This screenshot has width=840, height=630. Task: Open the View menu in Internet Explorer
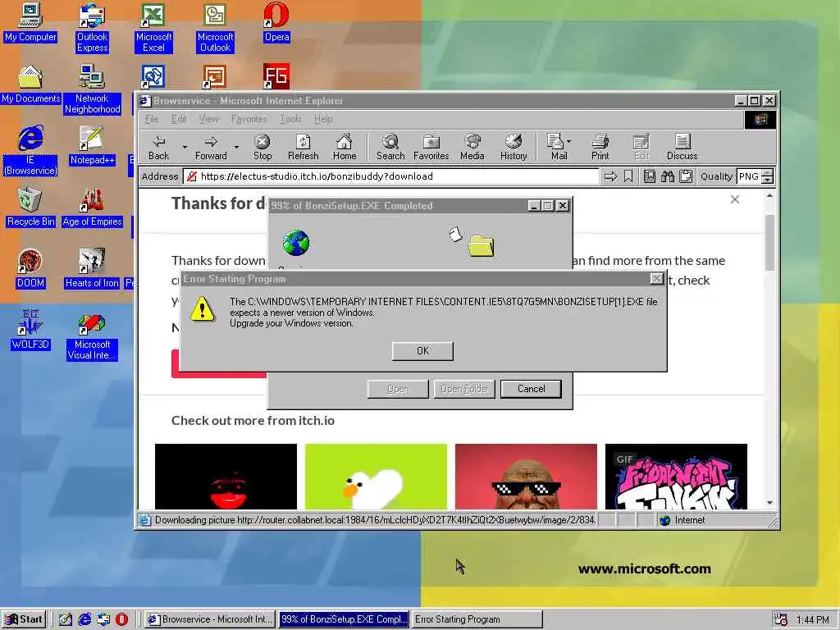[x=208, y=119]
